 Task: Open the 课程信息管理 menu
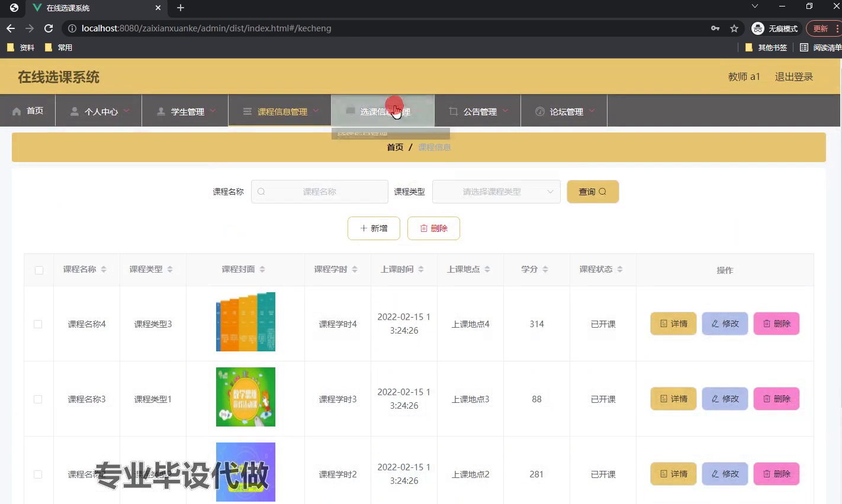pos(280,111)
